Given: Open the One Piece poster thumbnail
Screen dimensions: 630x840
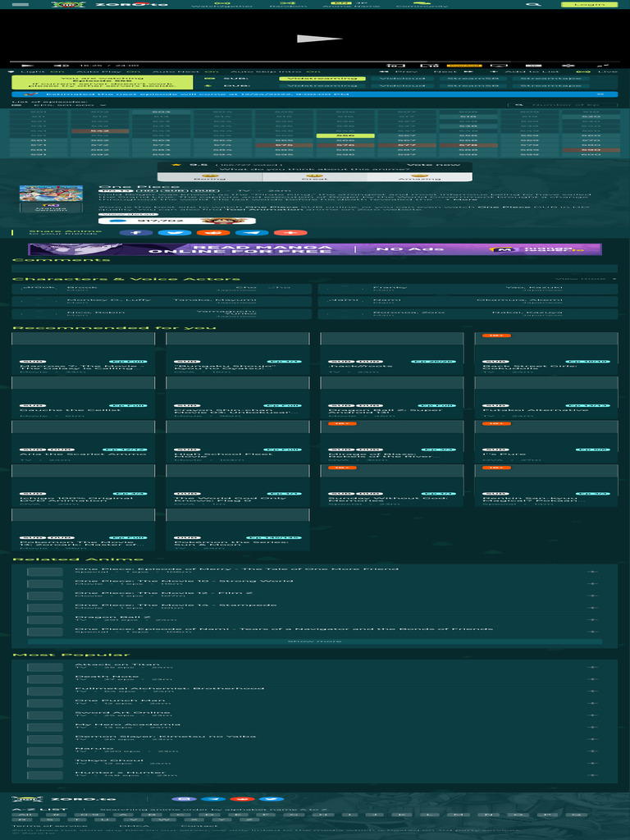Looking at the screenshot, I should [x=52, y=193].
